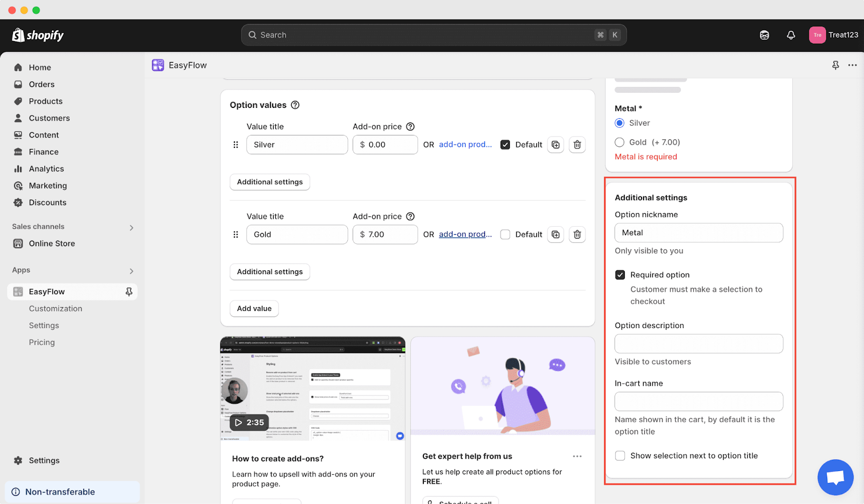
Task: Enable Show selection next to option title
Action: click(x=620, y=456)
